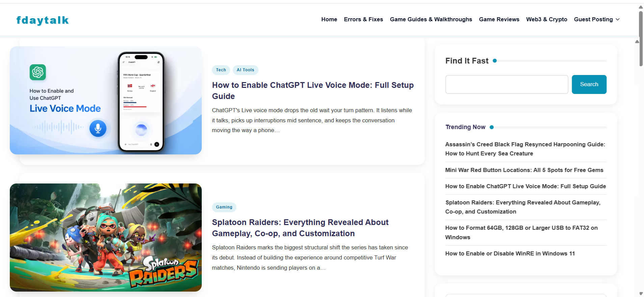The width and height of the screenshot is (644, 297).
Task: Open trending Mini War Red Button link
Action: (524, 170)
